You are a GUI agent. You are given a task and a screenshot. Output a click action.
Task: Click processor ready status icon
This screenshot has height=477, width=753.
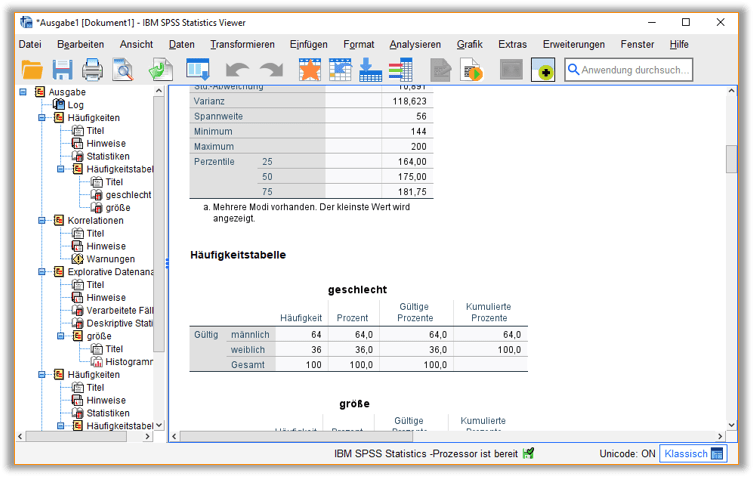[529, 453]
